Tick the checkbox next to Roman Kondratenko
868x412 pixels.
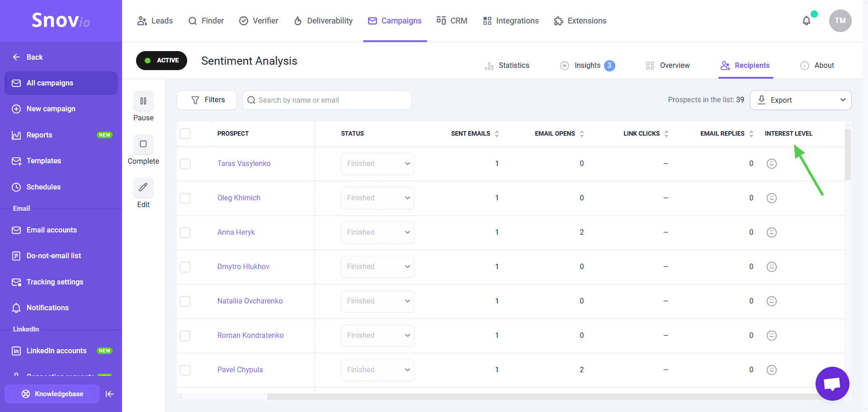185,336
